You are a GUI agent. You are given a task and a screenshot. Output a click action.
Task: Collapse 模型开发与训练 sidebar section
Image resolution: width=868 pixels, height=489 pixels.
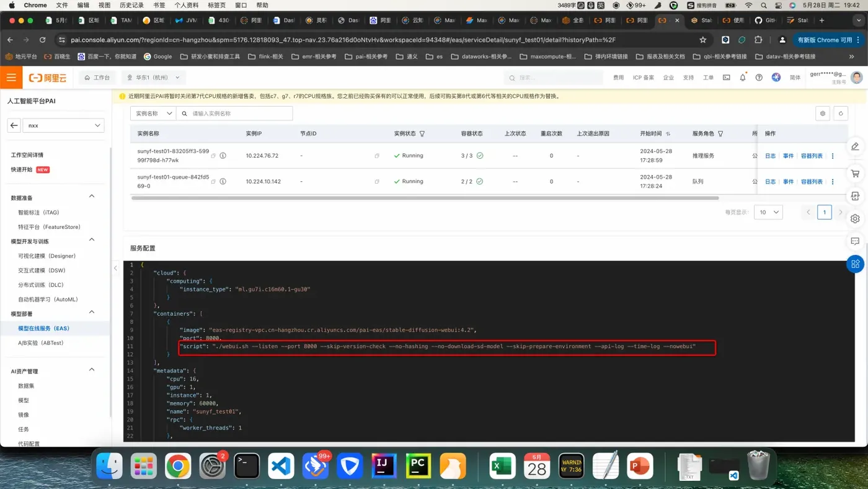tap(92, 240)
